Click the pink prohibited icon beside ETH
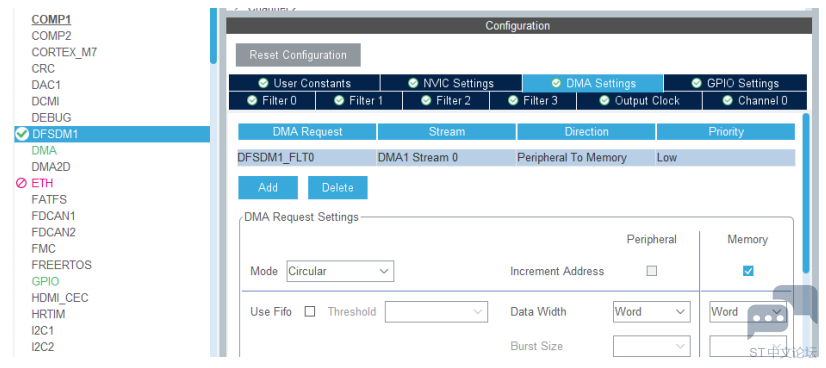 [21, 183]
